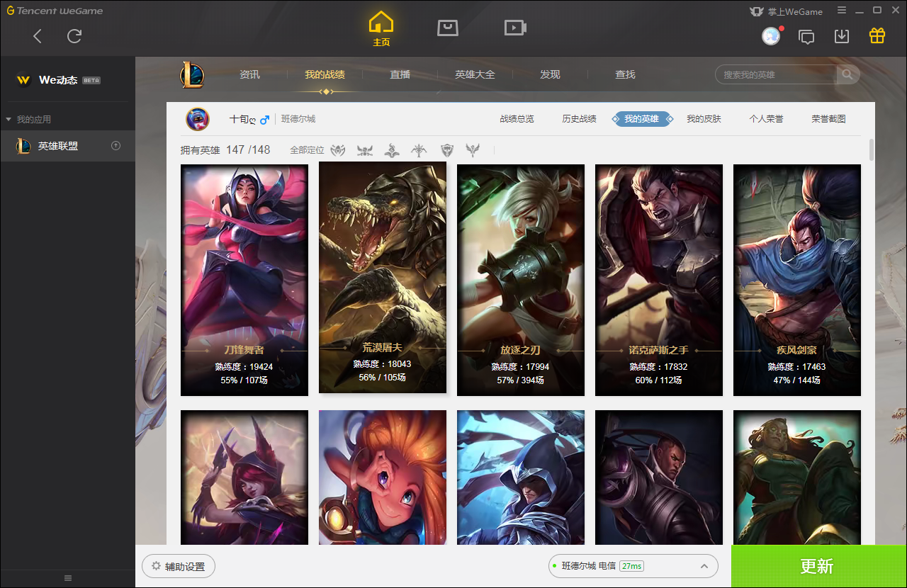907x588 pixels.
Task: Open the yellow gift box icon
Action: tap(877, 35)
